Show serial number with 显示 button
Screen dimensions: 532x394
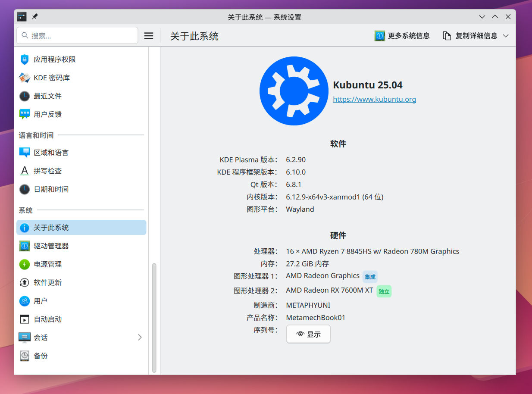point(308,334)
